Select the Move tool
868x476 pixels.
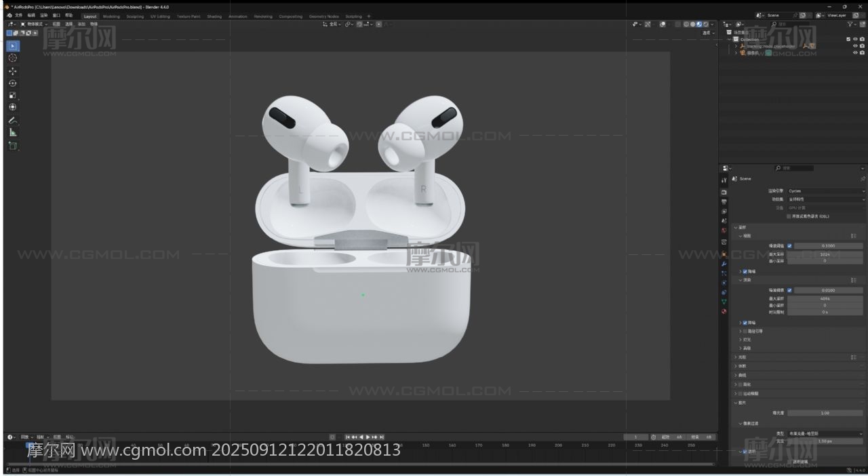(13, 71)
